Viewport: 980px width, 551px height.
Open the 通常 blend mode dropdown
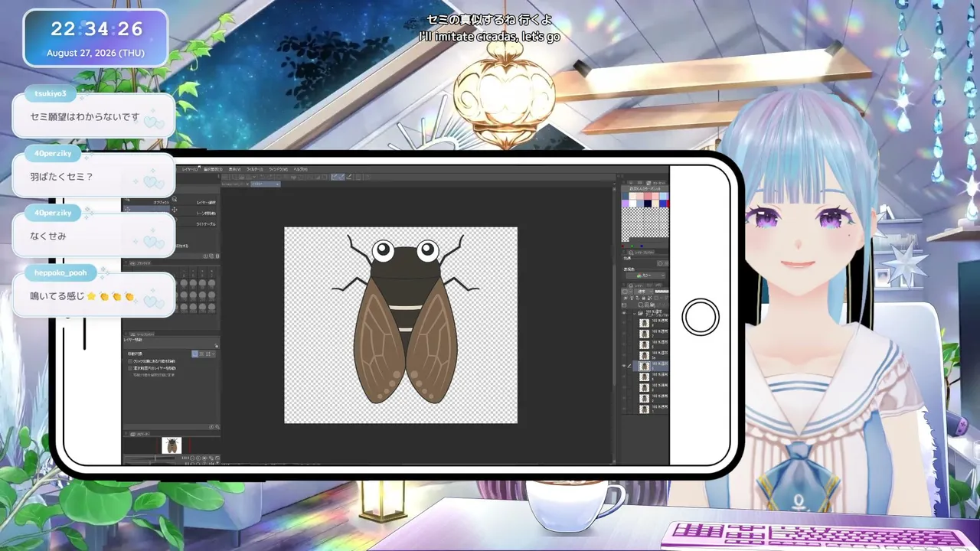pos(643,292)
